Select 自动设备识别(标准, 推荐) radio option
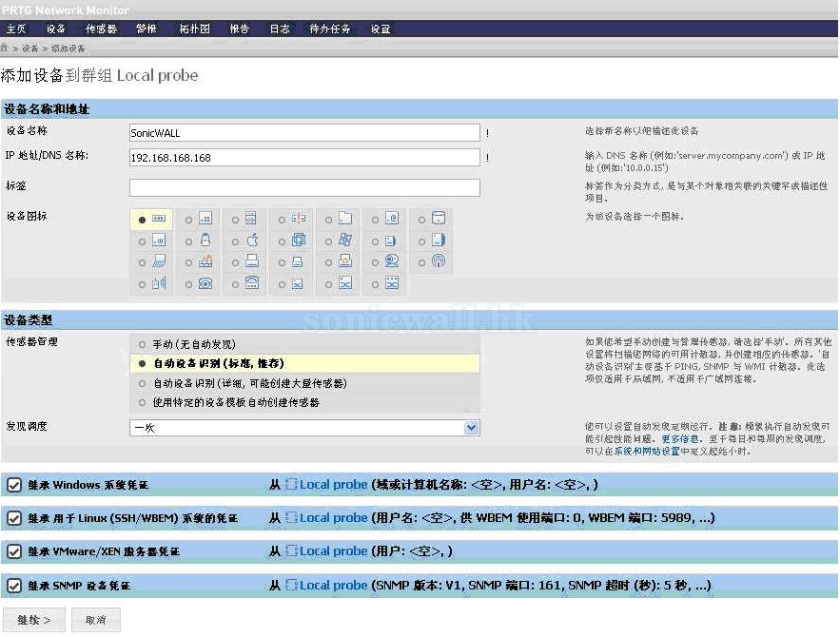This screenshot has width=840, height=637. pos(142,363)
